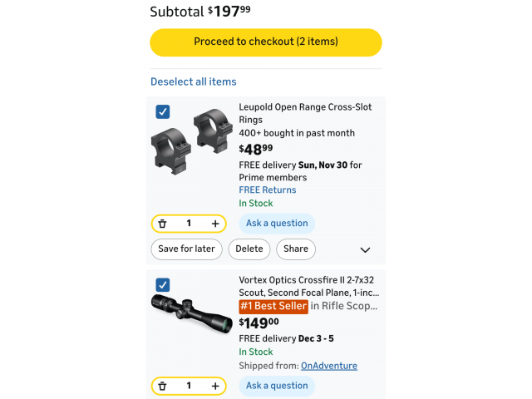Ask a question about Vortex scope
The image size is (532, 399).
(x=277, y=386)
